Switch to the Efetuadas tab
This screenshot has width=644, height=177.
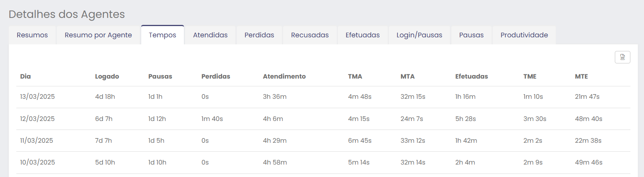tap(363, 35)
